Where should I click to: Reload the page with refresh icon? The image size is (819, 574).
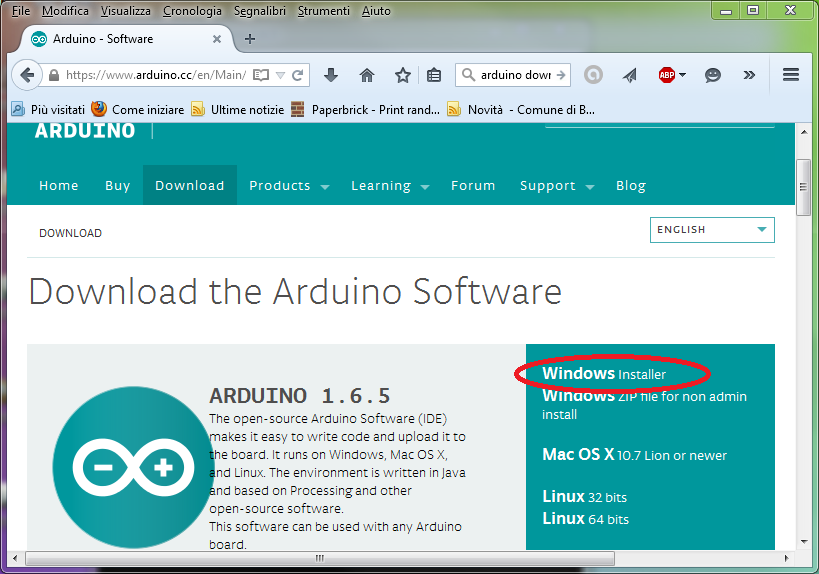click(298, 75)
